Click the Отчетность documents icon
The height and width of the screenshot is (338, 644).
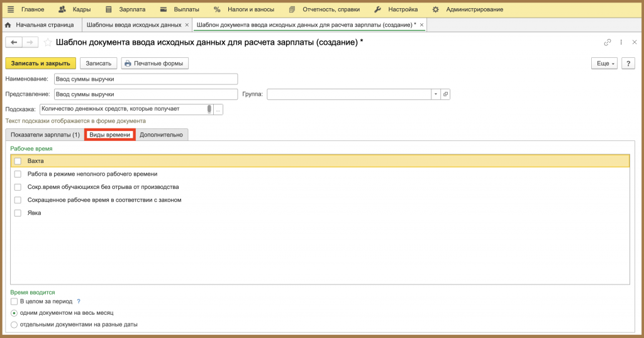292,9
